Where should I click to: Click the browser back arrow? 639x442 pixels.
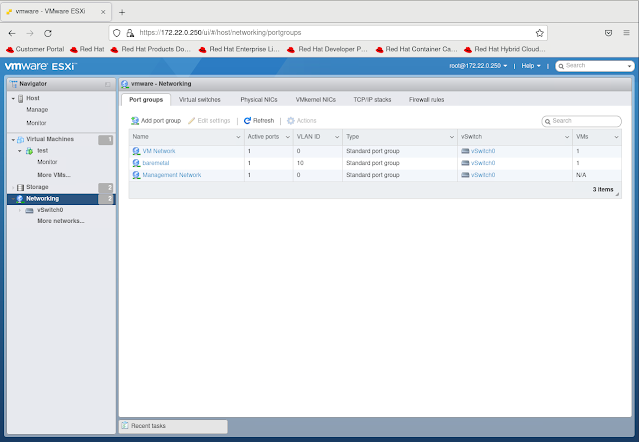click(12, 33)
